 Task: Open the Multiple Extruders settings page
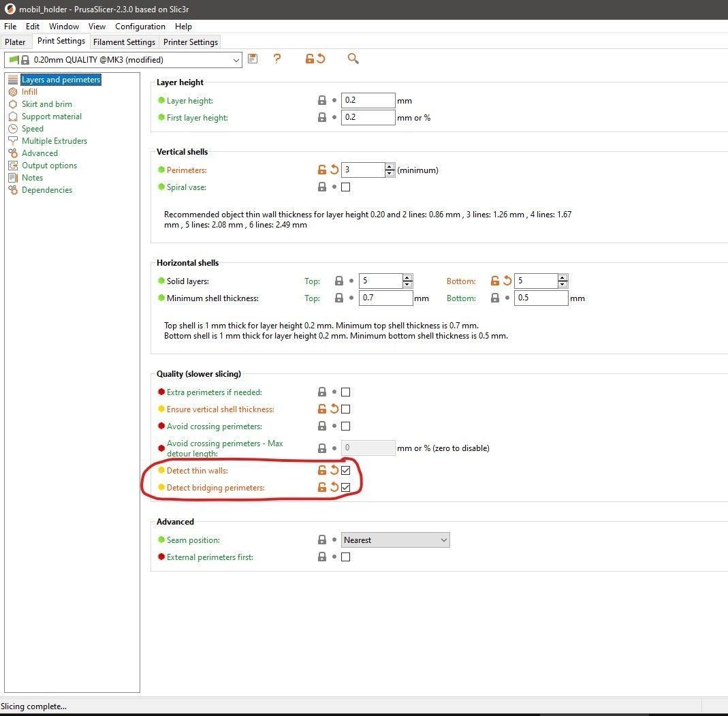(x=54, y=141)
